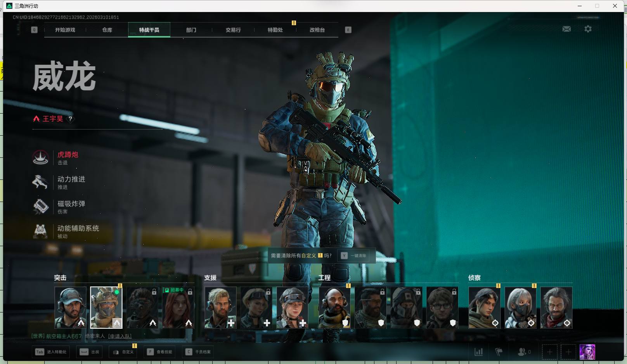This screenshot has height=364, width=627.
Task: Select the 磁吸炸弹 skill icon
Action: click(x=40, y=207)
